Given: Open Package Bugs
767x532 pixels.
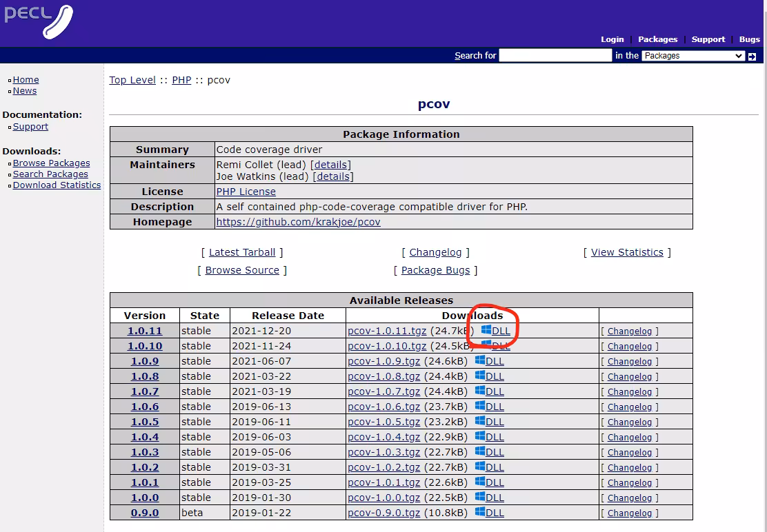Looking at the screenshot, I should point(435,271).
